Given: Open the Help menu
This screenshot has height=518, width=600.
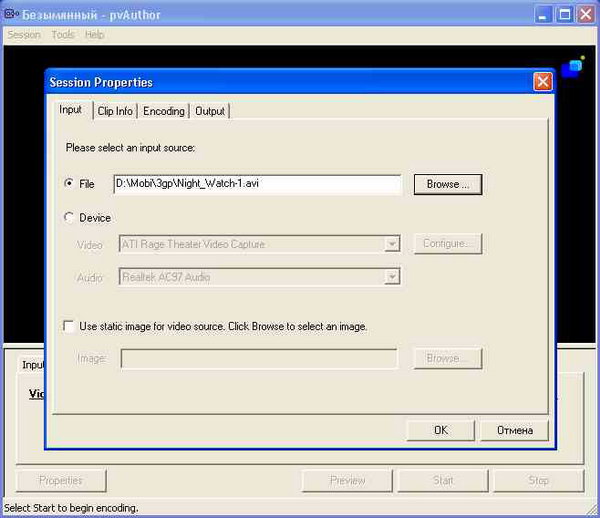Looking at the screenshot, I should click(94, 35).
